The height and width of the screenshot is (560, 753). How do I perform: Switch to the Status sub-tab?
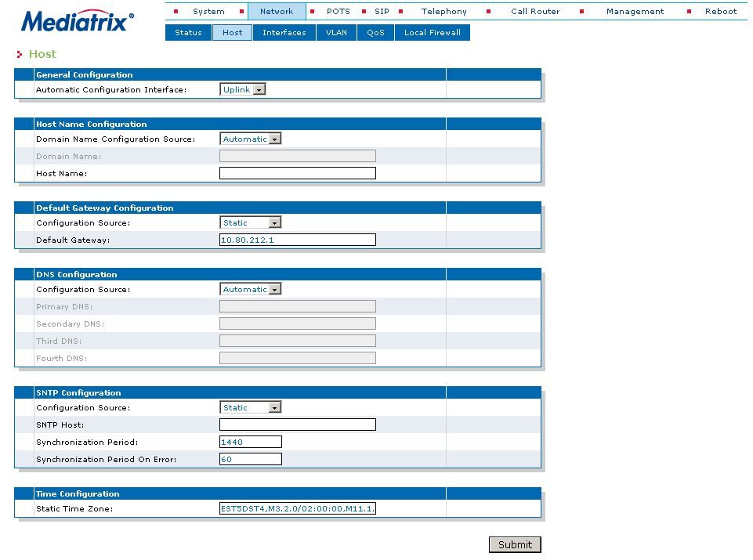pyautogui.click(x=188, y=33)
